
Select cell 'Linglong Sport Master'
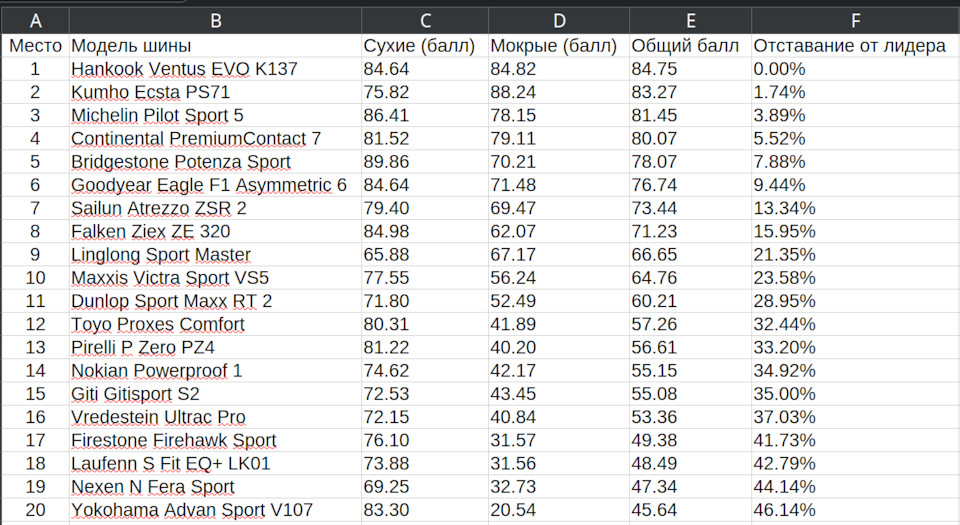click(x=216, y=255)
